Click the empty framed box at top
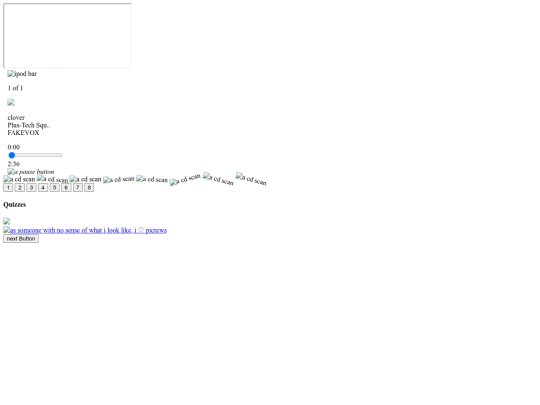The image size is (540, 405). tap(68, 35)
